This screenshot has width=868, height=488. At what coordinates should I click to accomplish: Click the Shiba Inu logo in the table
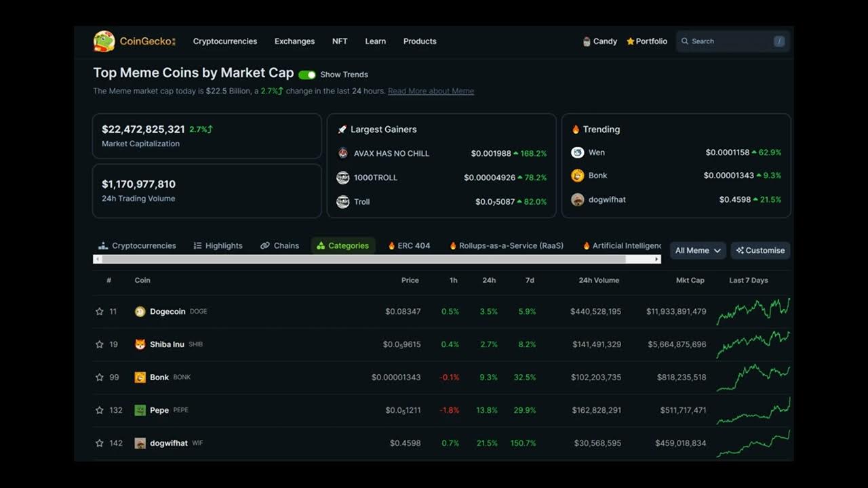[x=140, y=344]
